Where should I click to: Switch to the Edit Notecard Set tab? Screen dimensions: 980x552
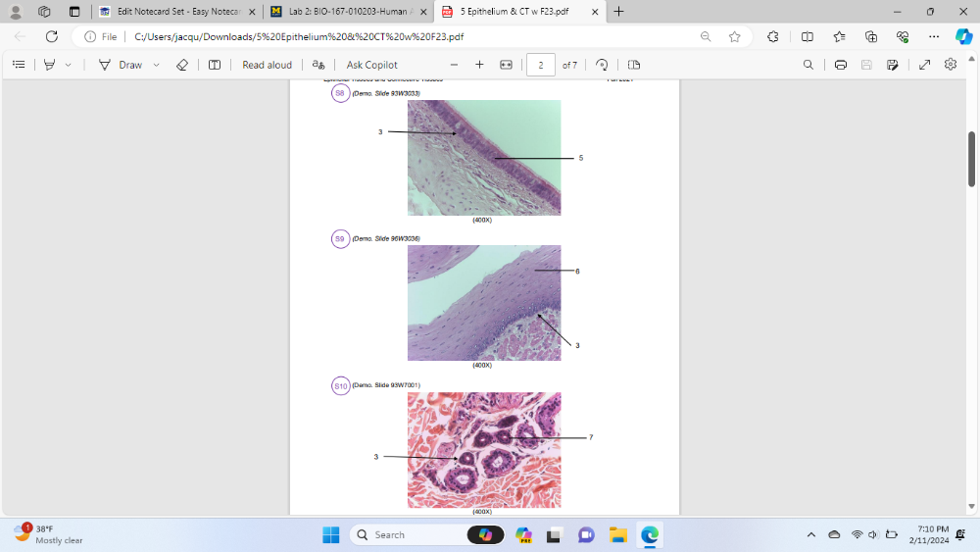click(176, 12)
